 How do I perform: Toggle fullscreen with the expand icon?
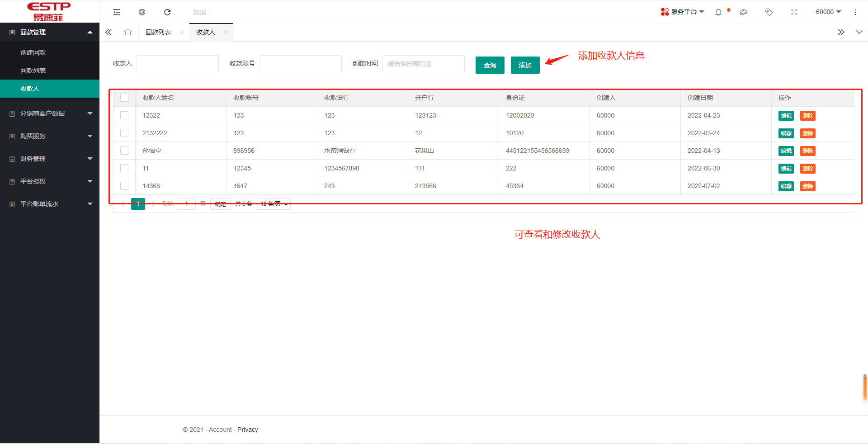(x=794, y=12)
